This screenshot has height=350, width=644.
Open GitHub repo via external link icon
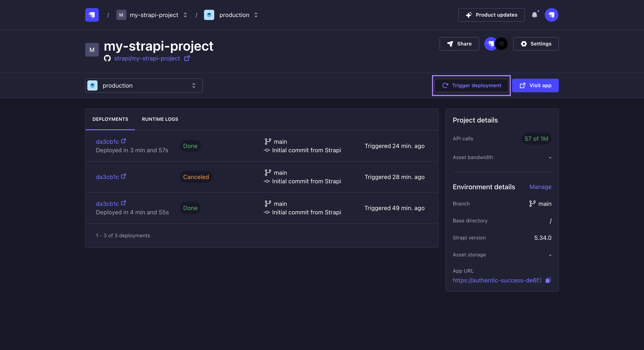[x=187, y=58]
